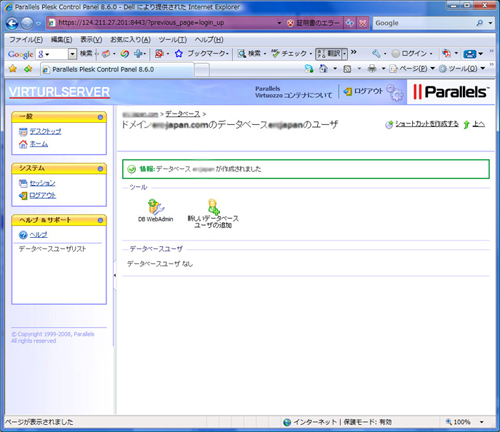
Task: Open the About Parallels Virtuozzo Container link
Action: click(x=293, y=92)
